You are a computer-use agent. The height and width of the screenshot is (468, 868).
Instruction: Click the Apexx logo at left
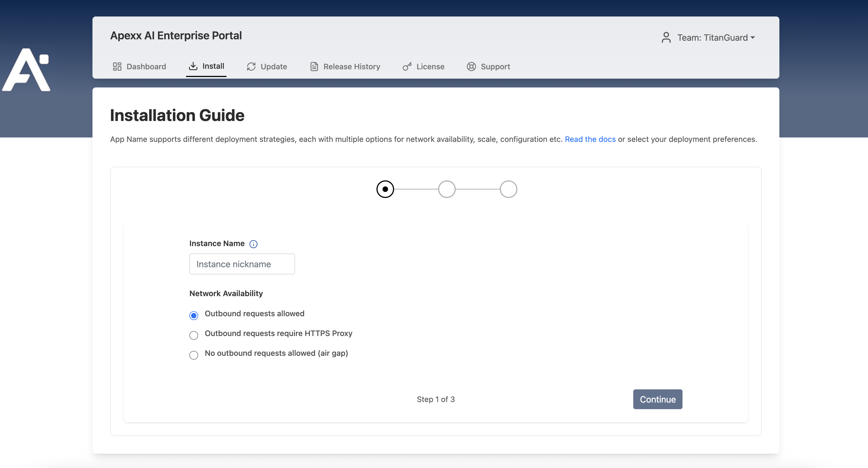pos(26,69)
